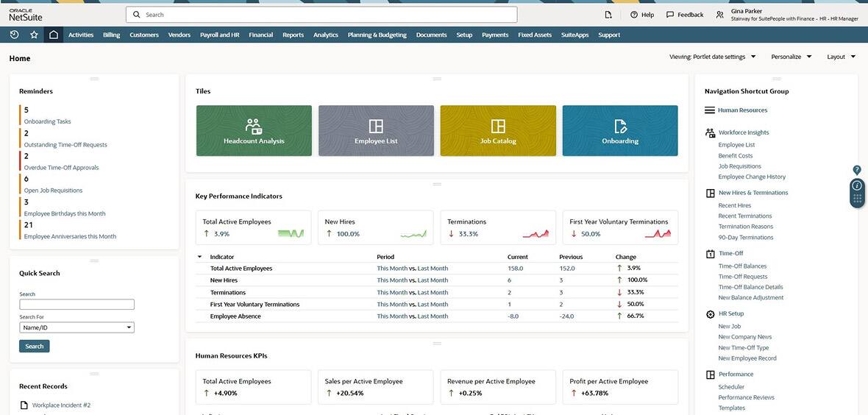Click the Shortcuts star icon
Viewport: 868px width, 415px height.
(x=34, y=35)
